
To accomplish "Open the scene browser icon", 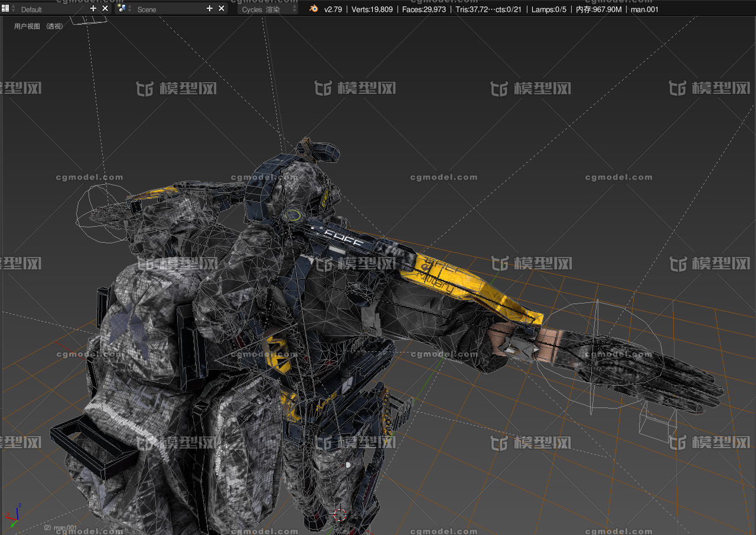I will (x=125, y=9).
